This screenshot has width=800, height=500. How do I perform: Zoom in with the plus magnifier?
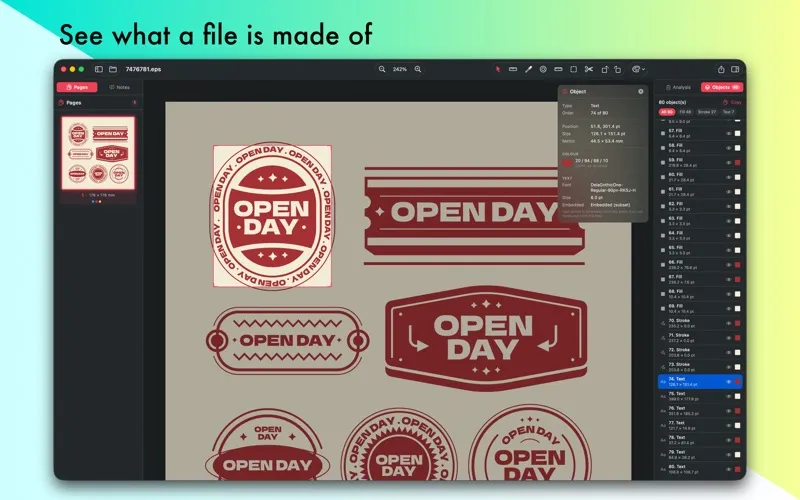[x=418, y=69]
